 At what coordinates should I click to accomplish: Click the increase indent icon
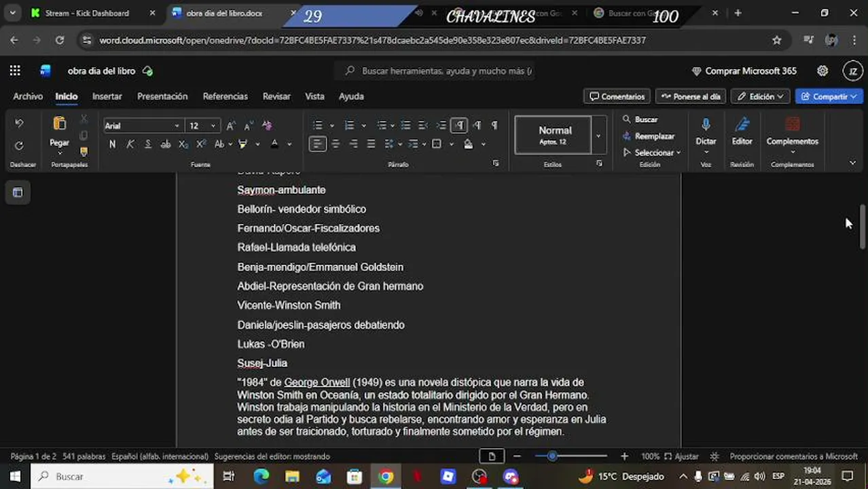[x=441, y=126]
